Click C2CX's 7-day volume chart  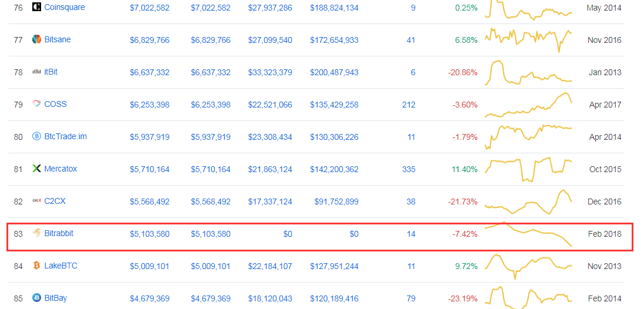pos(528,201)
